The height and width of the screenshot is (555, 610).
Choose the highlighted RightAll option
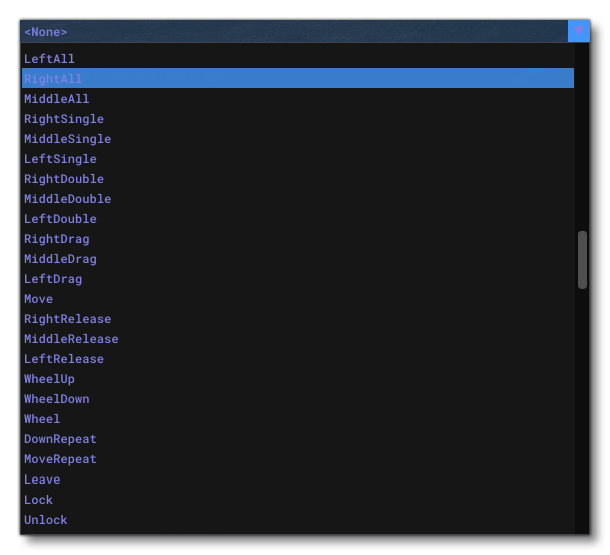tap(53, 79)
